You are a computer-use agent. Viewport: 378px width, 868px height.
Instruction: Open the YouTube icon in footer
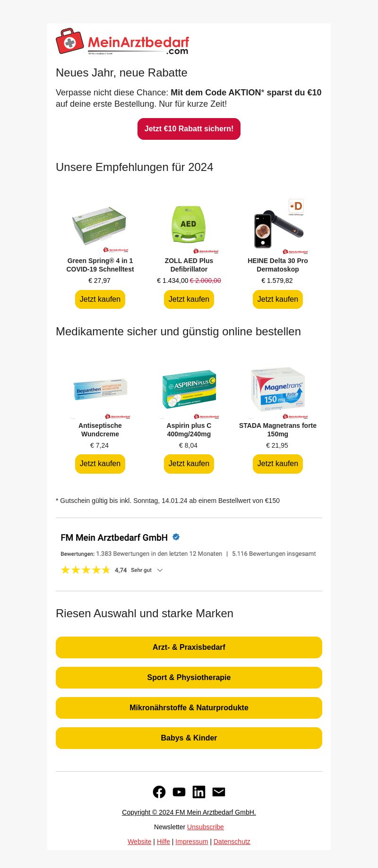pos(179,792)
